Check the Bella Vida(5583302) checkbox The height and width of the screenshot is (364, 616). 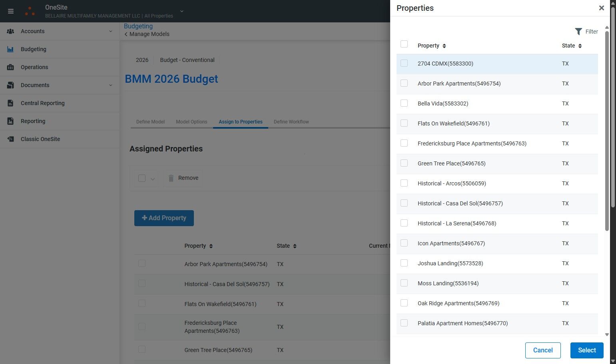pos(404,103)
